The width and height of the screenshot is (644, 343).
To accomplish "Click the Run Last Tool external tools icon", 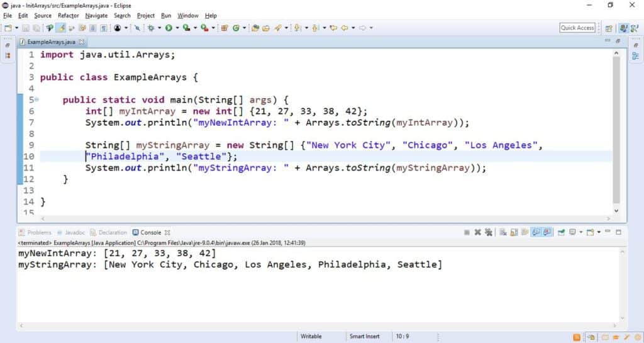I will coord(204,28).
